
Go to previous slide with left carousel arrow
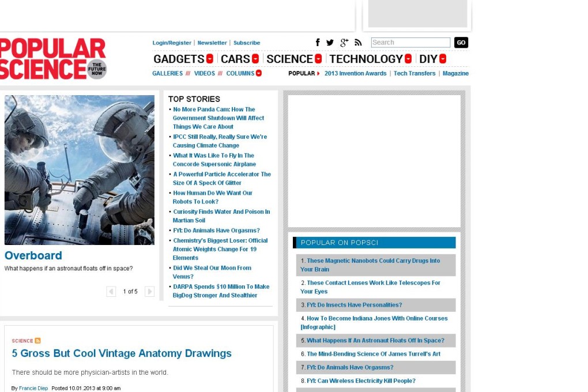click(x=111, y=291)
